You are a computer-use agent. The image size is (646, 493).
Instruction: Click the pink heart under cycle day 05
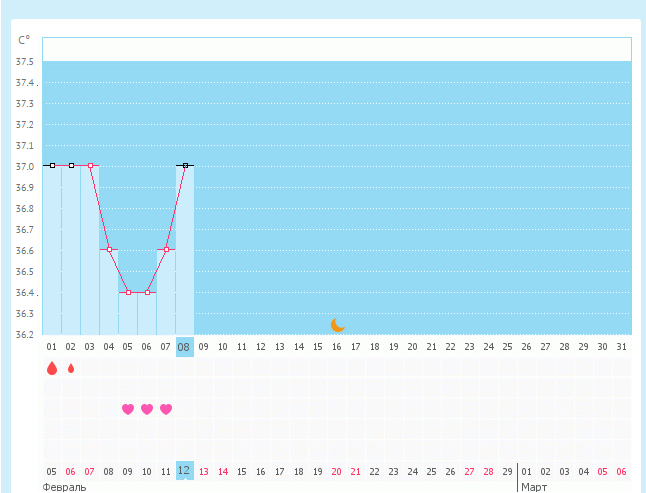pos(128,409)
